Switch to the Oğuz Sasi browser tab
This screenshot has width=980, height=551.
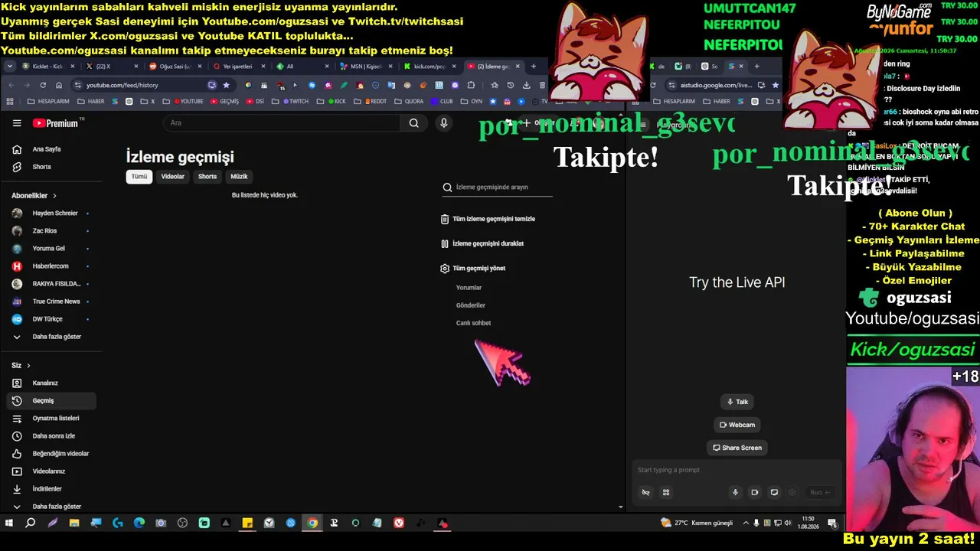[x=174, y=67]
